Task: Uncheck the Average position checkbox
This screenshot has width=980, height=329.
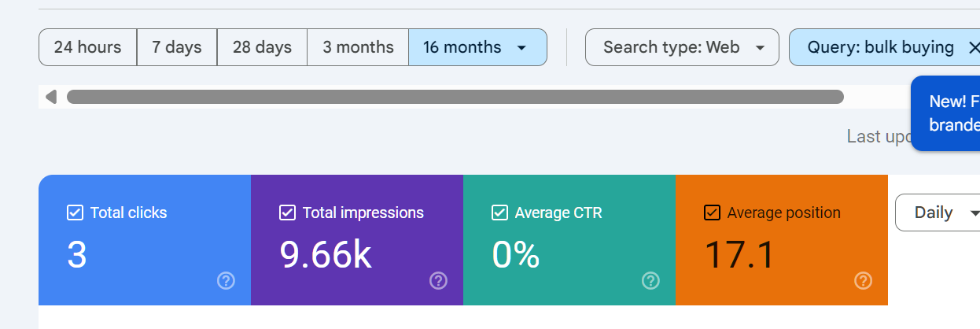Action: pos(712,213)
